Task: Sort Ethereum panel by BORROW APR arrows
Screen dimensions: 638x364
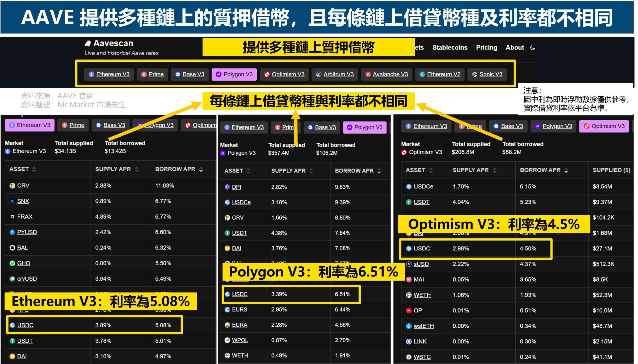Action: click(x=201, y=169)
